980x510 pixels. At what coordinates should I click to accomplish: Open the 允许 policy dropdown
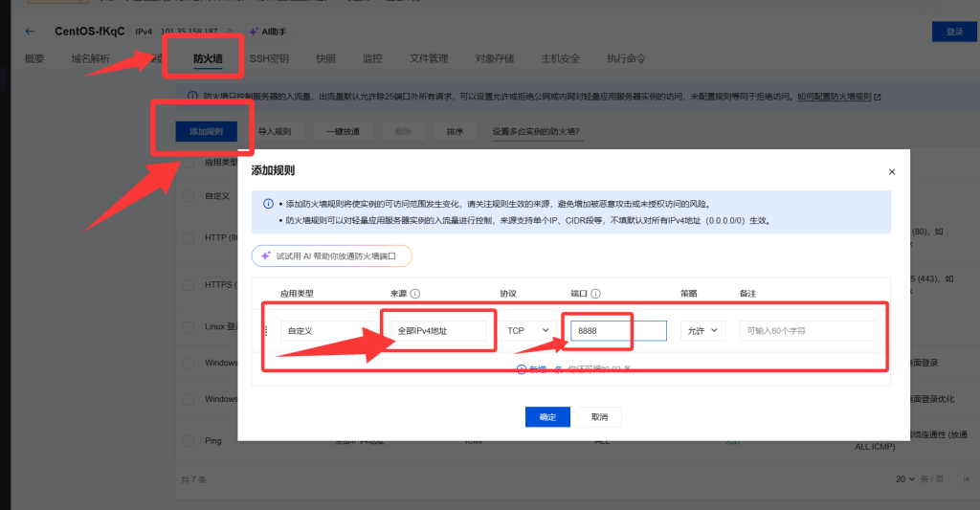pyautogui.click(x=702, y=331)
